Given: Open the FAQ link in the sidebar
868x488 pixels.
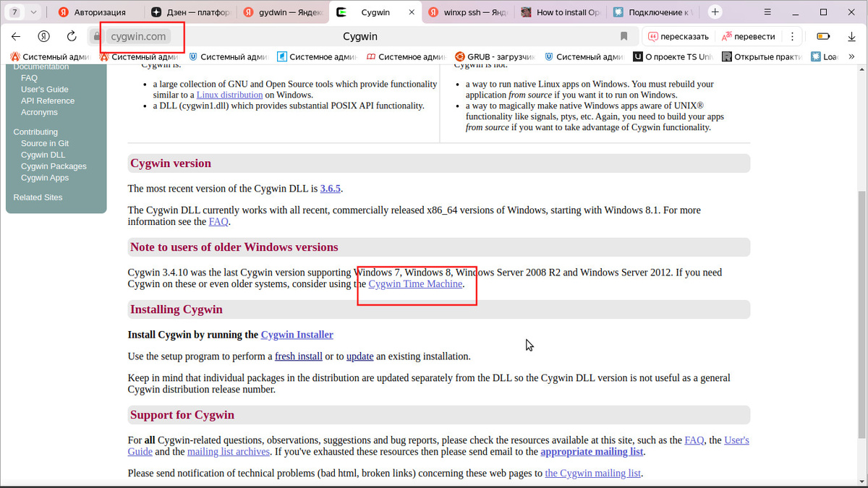Looking at the screenshot, I should point(29,78).
